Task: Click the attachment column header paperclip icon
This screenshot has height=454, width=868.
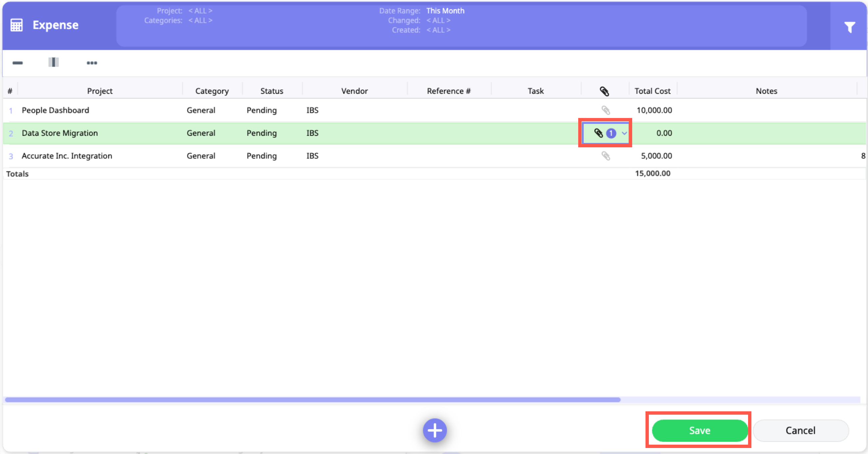Action: 604,91
